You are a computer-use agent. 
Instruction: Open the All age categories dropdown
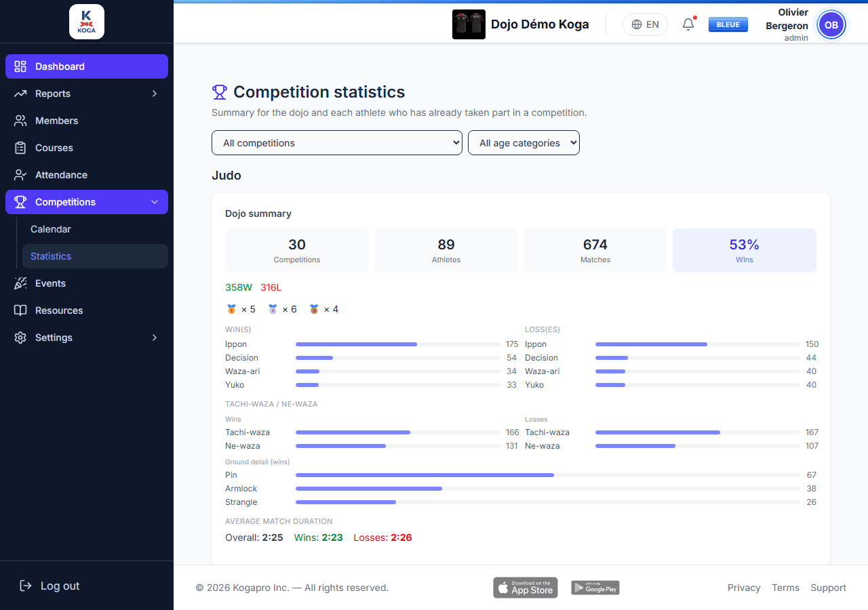click(x=524, y=143)
